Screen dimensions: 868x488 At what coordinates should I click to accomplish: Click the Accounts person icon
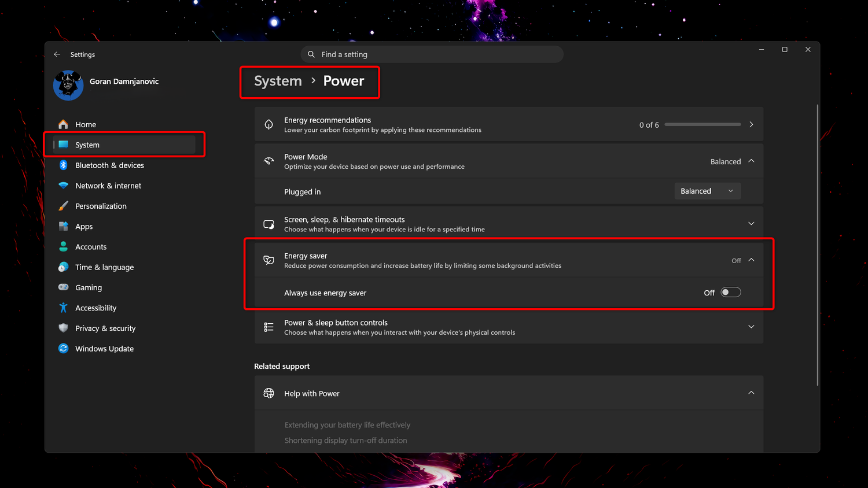pos(64,247)
